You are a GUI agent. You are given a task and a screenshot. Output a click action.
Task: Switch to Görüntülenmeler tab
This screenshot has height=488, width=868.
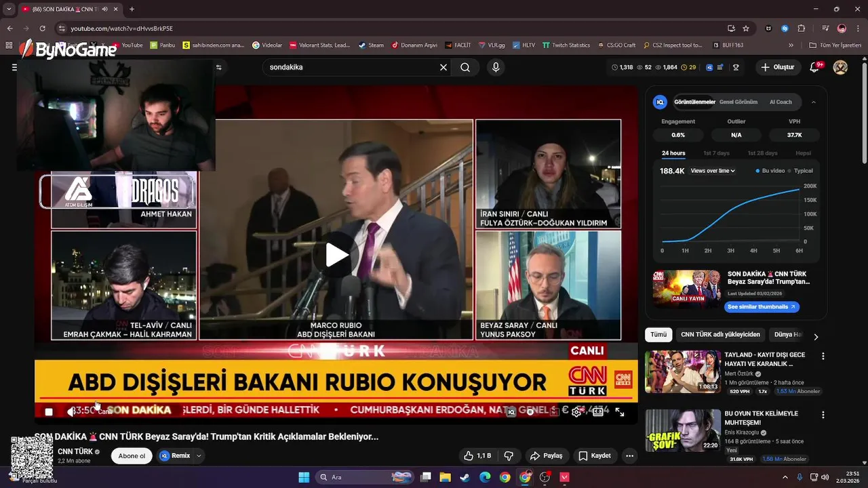[694, 102]
